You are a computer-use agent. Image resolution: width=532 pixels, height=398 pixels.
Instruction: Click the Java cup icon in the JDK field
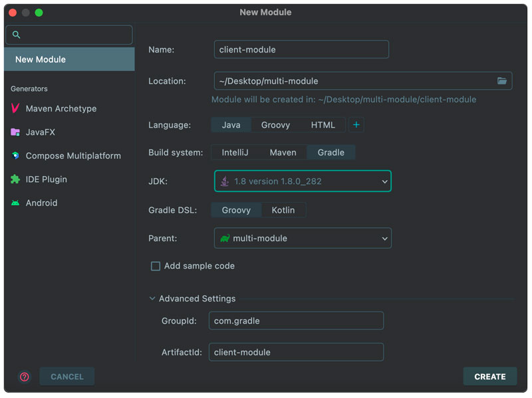click(225, 181)
